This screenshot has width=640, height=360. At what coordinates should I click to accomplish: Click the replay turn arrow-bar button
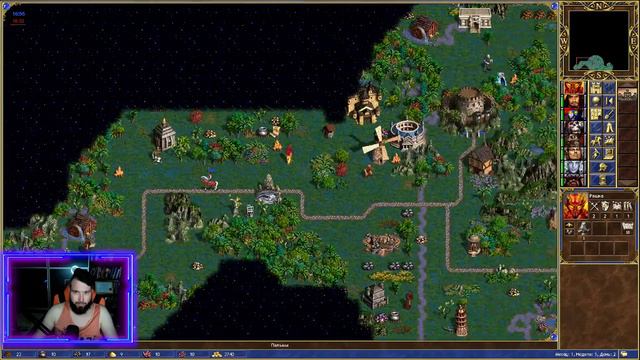coord(609,101)
